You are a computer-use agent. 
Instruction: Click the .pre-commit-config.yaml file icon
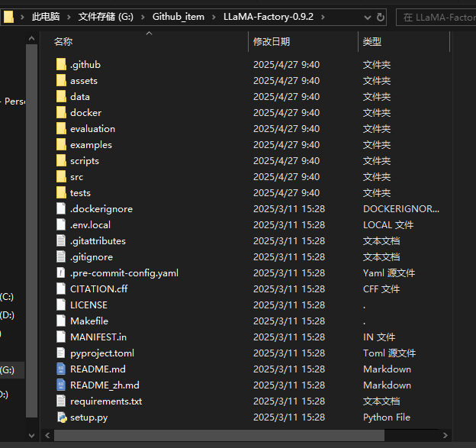(x=61, y=272)
